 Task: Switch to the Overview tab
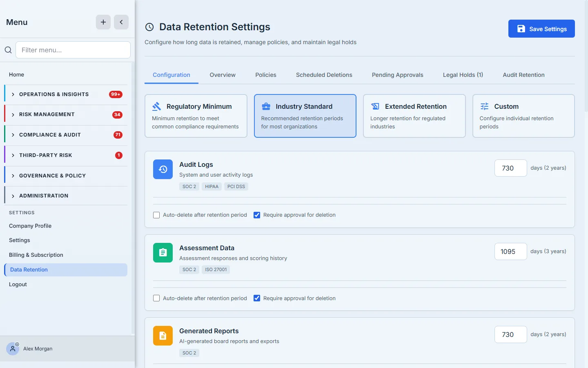tap(223, 75)
